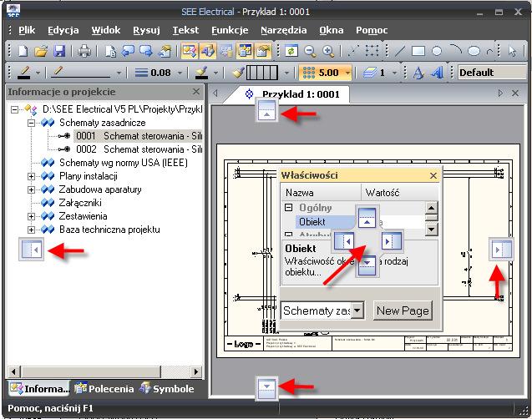Image resolution: width=532 pixels, height=419 pixels.
Task: Click the Default text style field
Action: pos(491,73)
